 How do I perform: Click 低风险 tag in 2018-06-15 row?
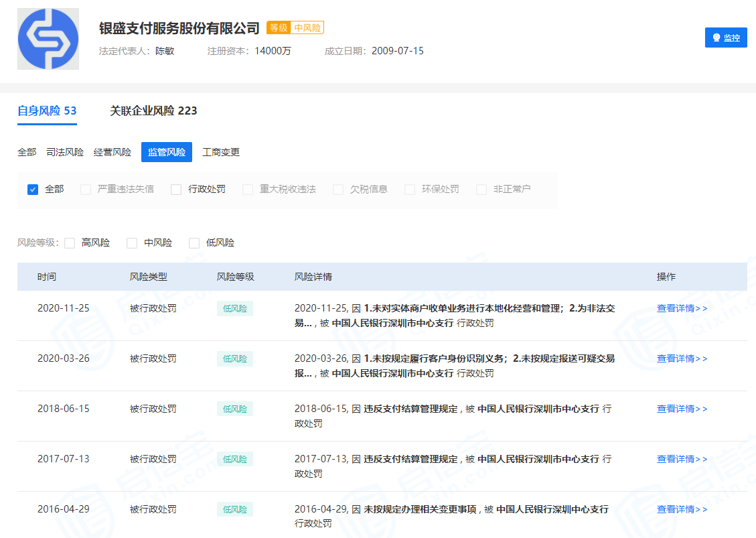pyautogui.click(x=235, y=409)
